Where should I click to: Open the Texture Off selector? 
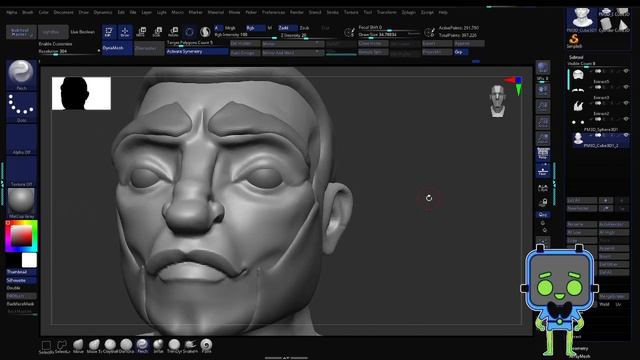click(x=21, y=171)
